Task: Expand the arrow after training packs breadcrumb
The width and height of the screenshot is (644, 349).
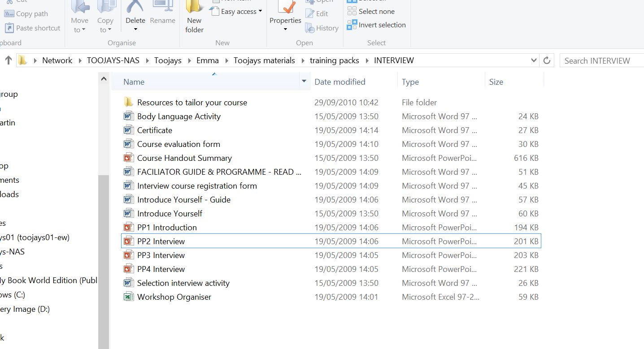Action: pyautogui.click(x=367, y=60)
